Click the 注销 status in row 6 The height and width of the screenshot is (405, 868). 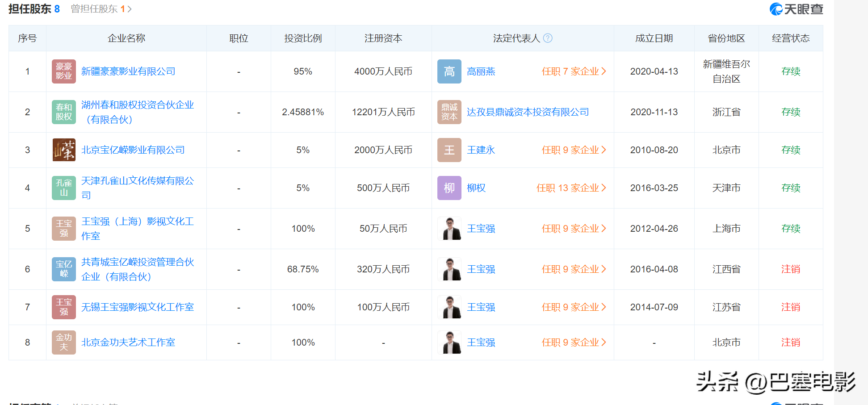tap(791, 269)
